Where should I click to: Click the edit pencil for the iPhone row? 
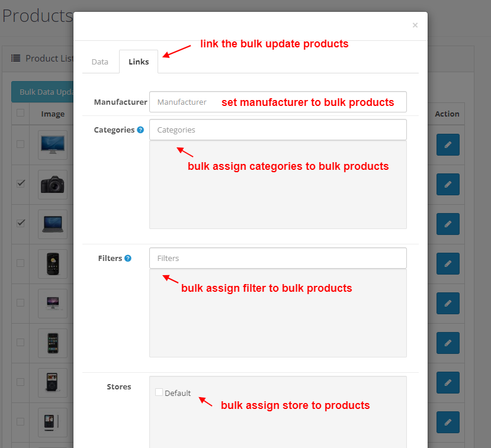click(x=448, y=343)
